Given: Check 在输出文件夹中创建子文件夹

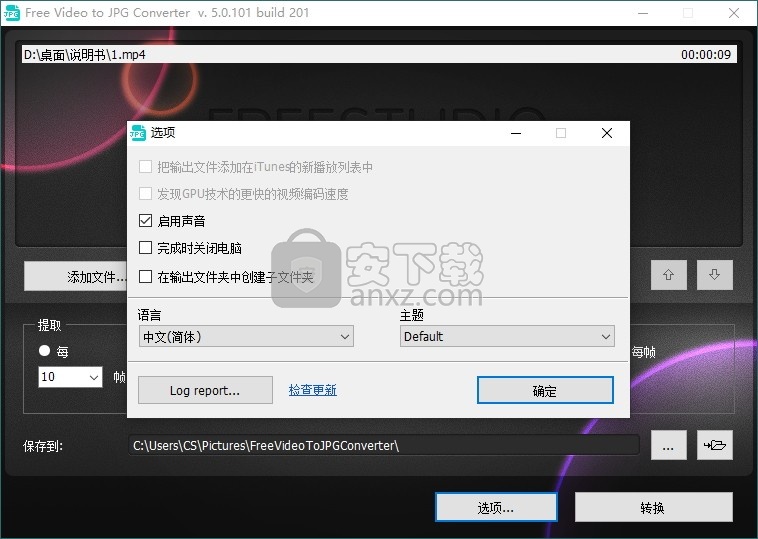Looking at the screenshot, I should pos(145,277).
